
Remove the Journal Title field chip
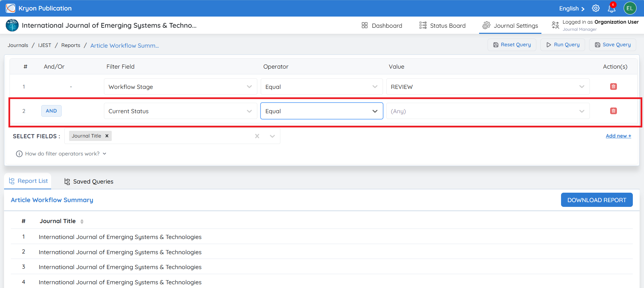click(x=107, y=136)
